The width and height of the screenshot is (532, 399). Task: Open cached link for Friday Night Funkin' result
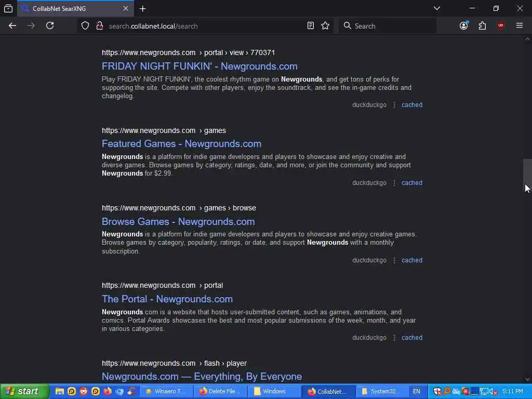tap(412, 105)
